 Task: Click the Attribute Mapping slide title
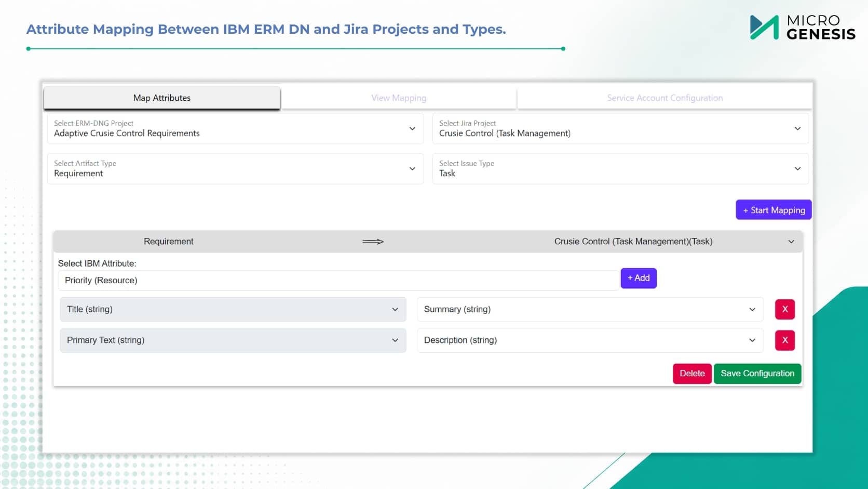pyautogui.click(x=266, y=29)
